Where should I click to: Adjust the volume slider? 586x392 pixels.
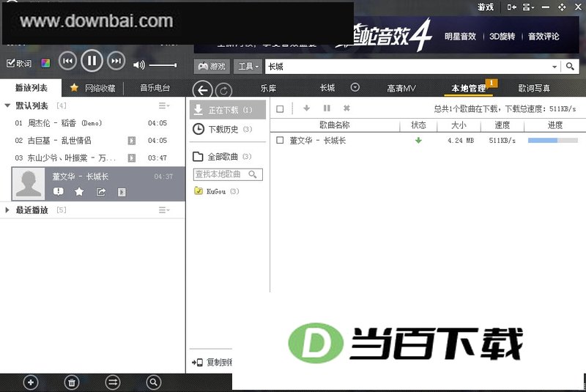click(x=163, y=65)
